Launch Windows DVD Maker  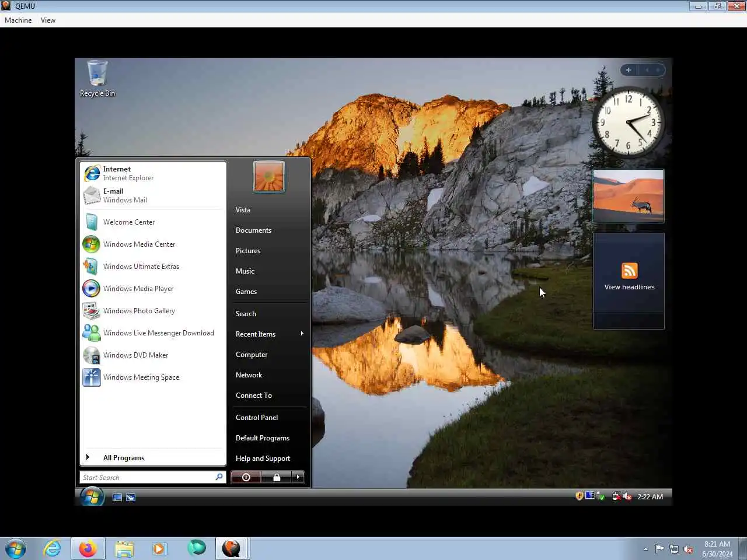tap(152, 355)
